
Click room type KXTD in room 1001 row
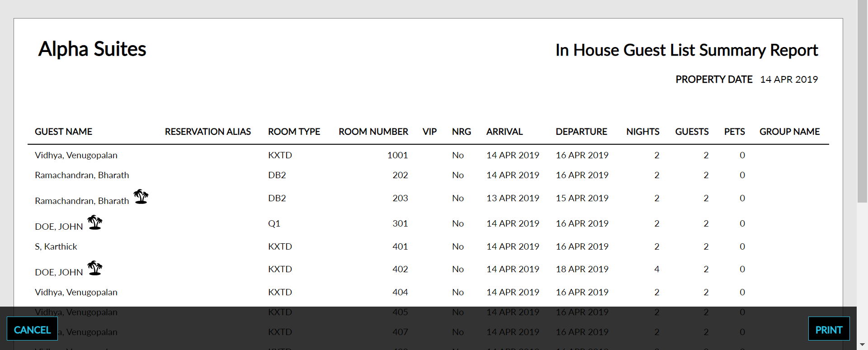coord(280,155)
